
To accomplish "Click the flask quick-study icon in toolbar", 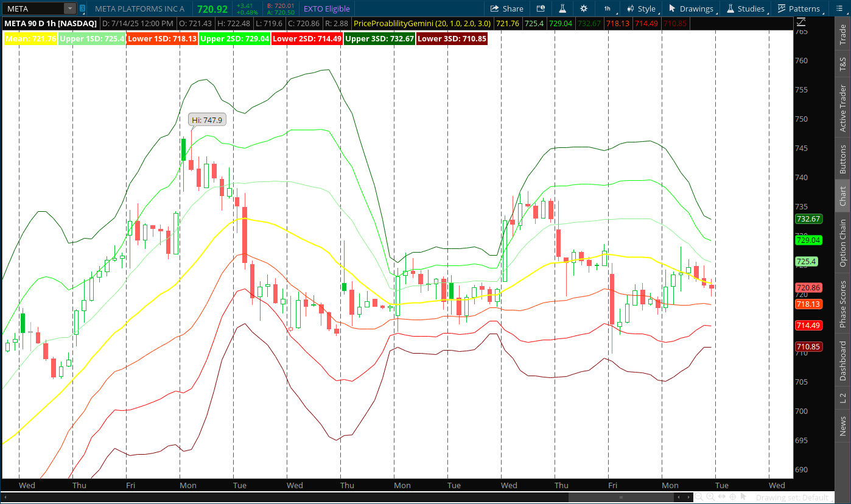I will coord(562,9).
